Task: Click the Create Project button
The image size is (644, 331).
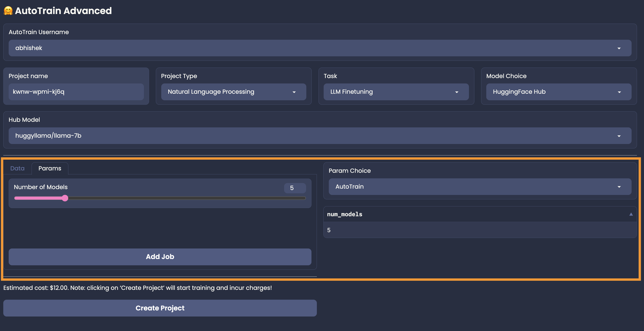Action: (160, 308)
